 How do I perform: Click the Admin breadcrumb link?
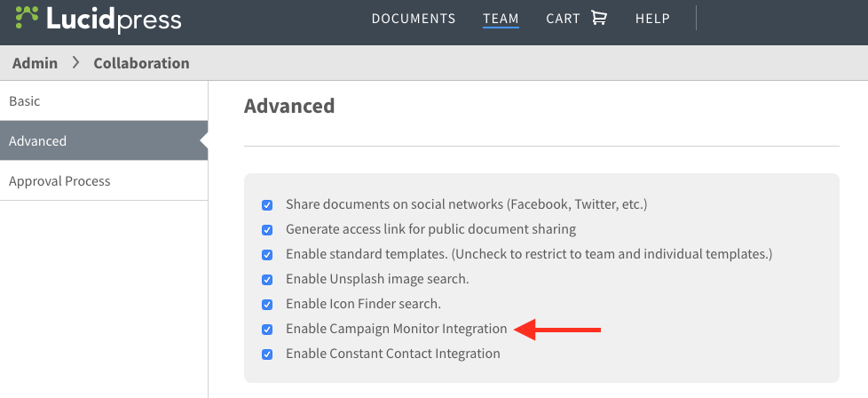pos(35,63)
